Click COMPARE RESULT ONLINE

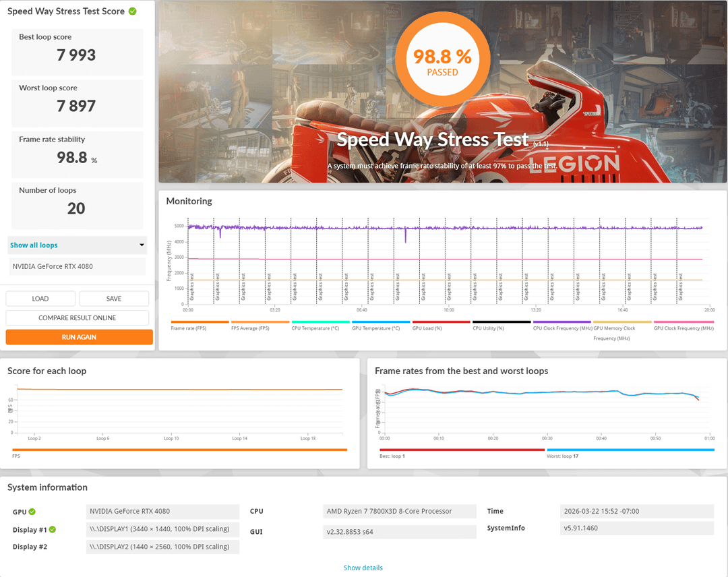[77, 317]
